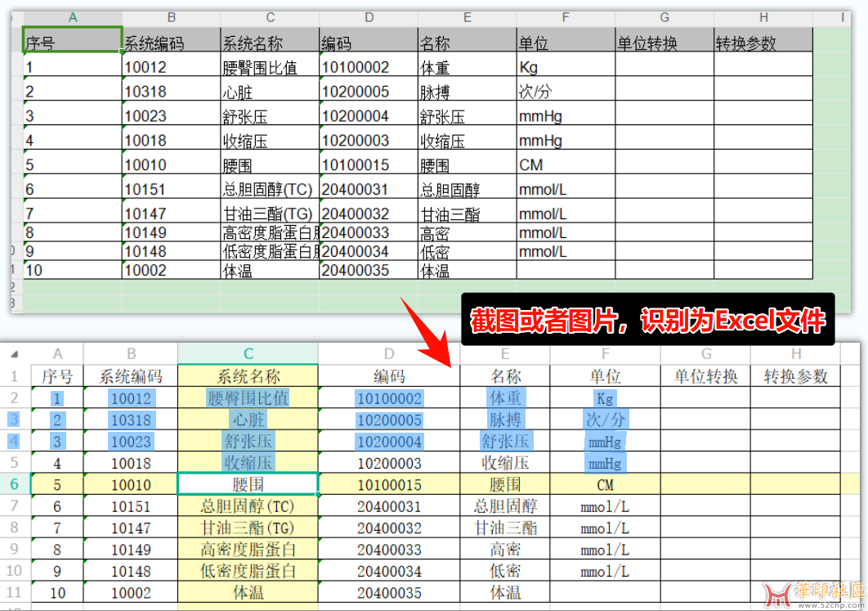The height and width of the screenshot is (611, 868).
Task: Click 总胆固醇(TC) cell in upper spreadsheet
Action: [270, 186]
